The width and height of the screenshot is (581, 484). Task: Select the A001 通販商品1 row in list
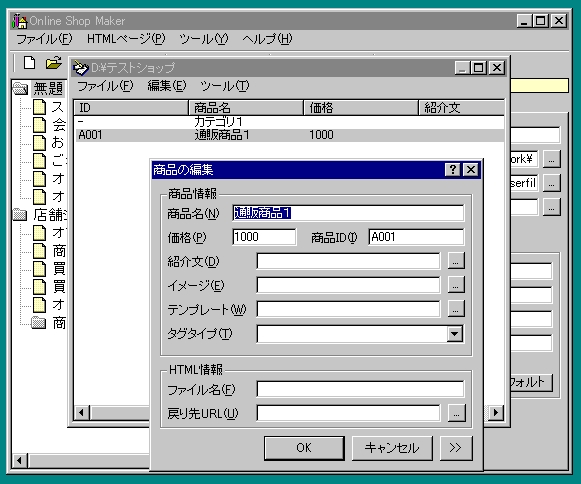pyautogui.click(x=289, y=135)
